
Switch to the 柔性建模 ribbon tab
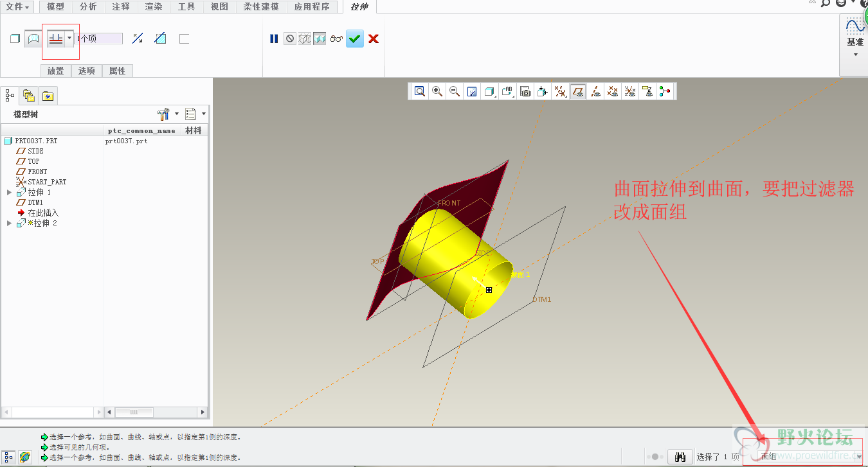point(261,6)
